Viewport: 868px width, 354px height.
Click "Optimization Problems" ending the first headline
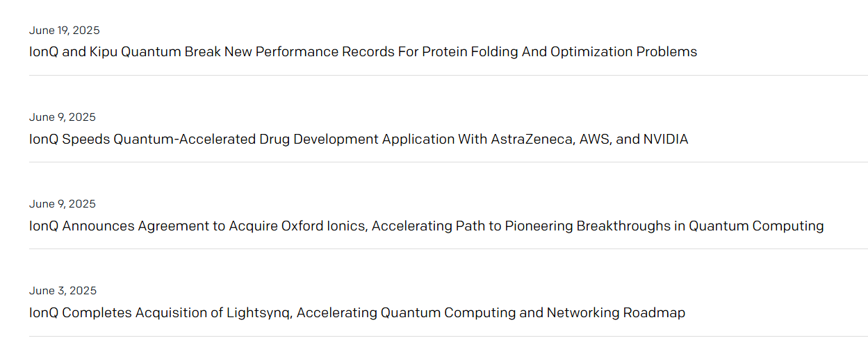(x=623, y=52)
